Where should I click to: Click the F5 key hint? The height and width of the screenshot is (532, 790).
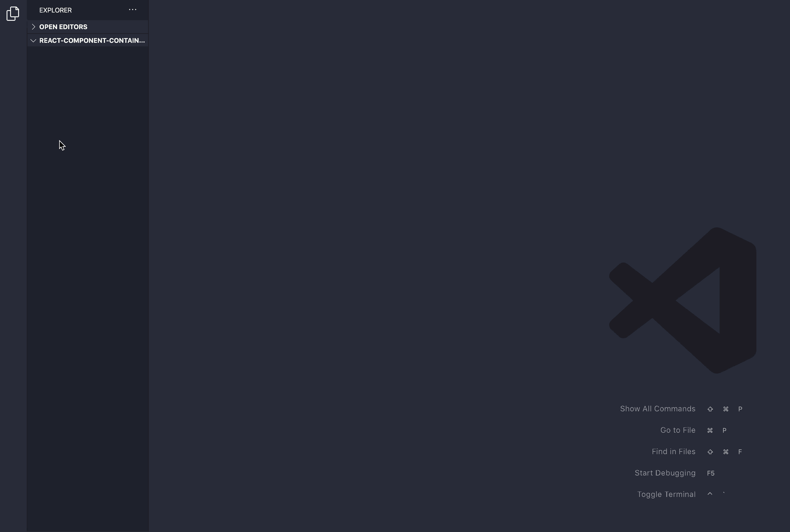(711, 473)
